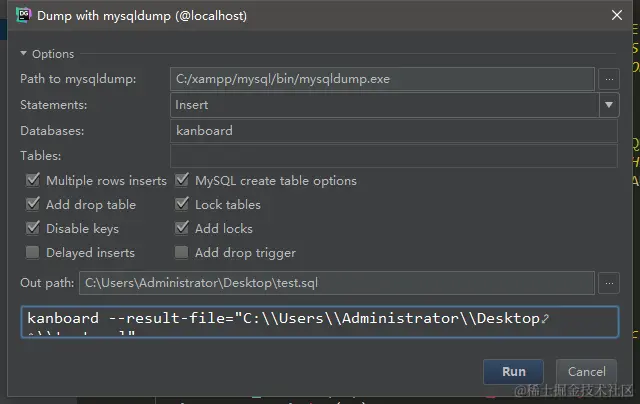Uncheck MySQL create table options checkbox
Screen dimensions: 640x404
[x=182, y=180]
